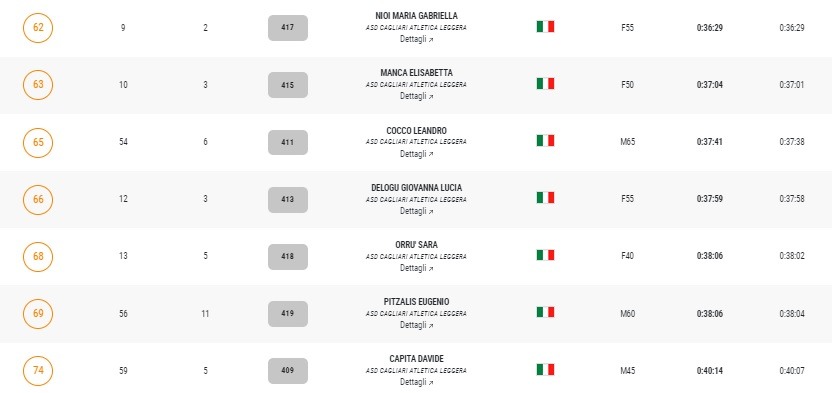Click Italian flag in Cocco Leandro row

[545, 141]
